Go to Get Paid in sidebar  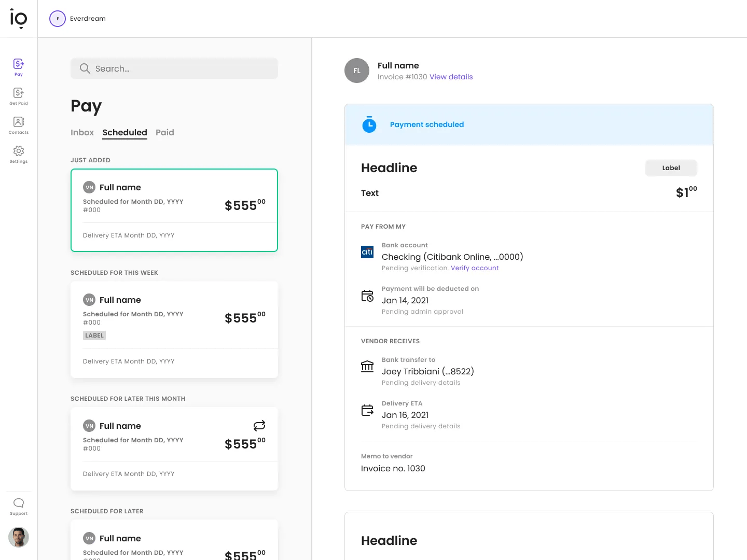coord(19,96)
